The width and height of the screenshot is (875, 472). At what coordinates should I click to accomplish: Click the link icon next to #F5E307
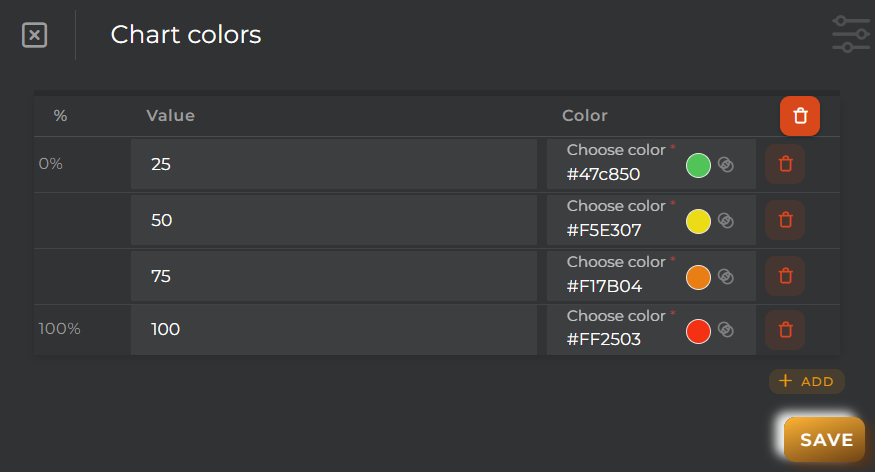coord(725,220)
